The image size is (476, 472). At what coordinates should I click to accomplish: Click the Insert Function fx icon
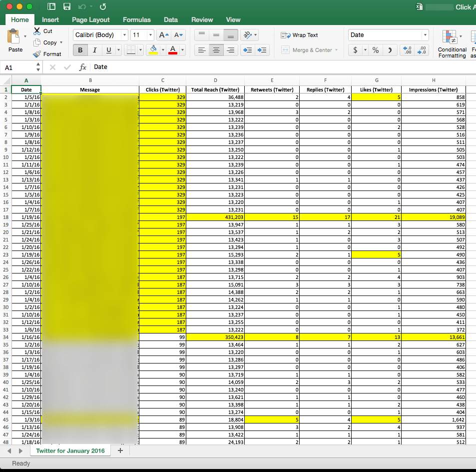tap(82, 67)
